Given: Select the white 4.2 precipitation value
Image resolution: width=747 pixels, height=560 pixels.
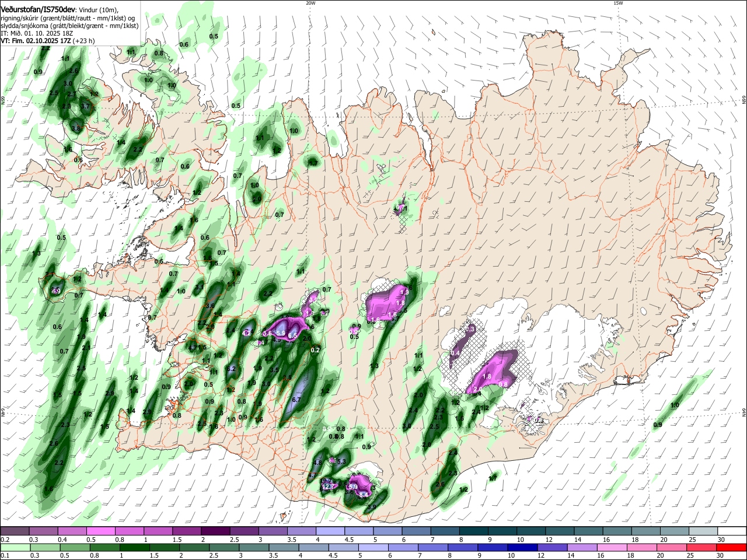Looking at the screenshot, I should pos(247,333).
